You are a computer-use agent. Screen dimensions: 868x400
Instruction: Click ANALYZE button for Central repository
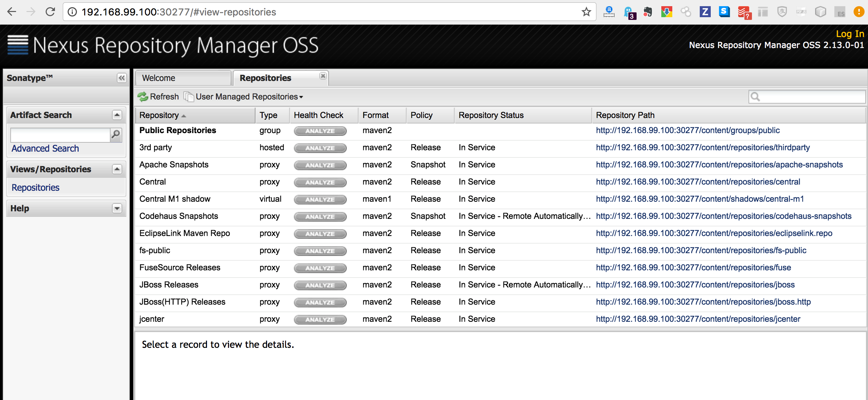(320, 182)
